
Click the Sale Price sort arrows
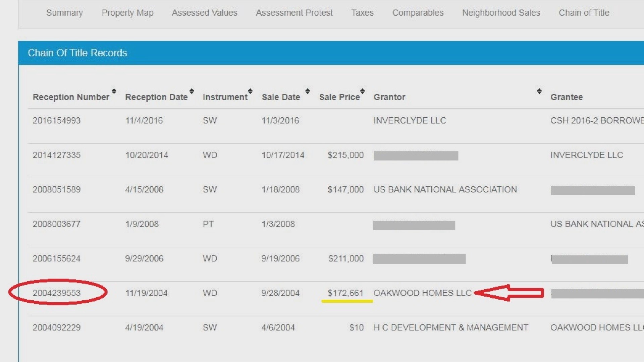coord(362,91)
